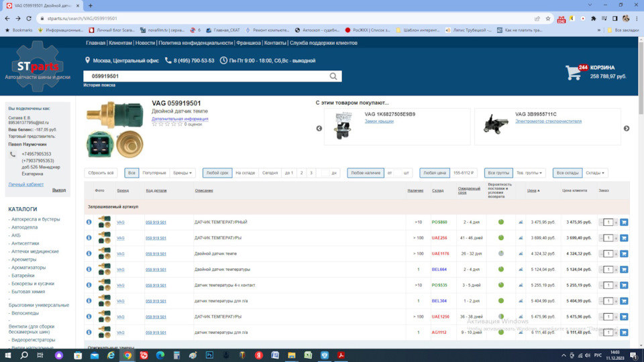Show price chart icon for BEL664 row
This screenshot has height=362, width=644.
[521, 269]
